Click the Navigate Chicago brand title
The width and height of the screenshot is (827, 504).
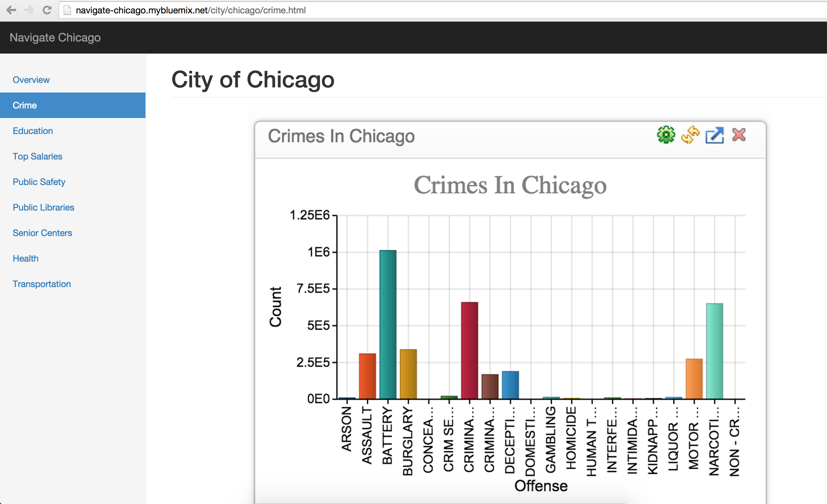click(x=55, y=38)
